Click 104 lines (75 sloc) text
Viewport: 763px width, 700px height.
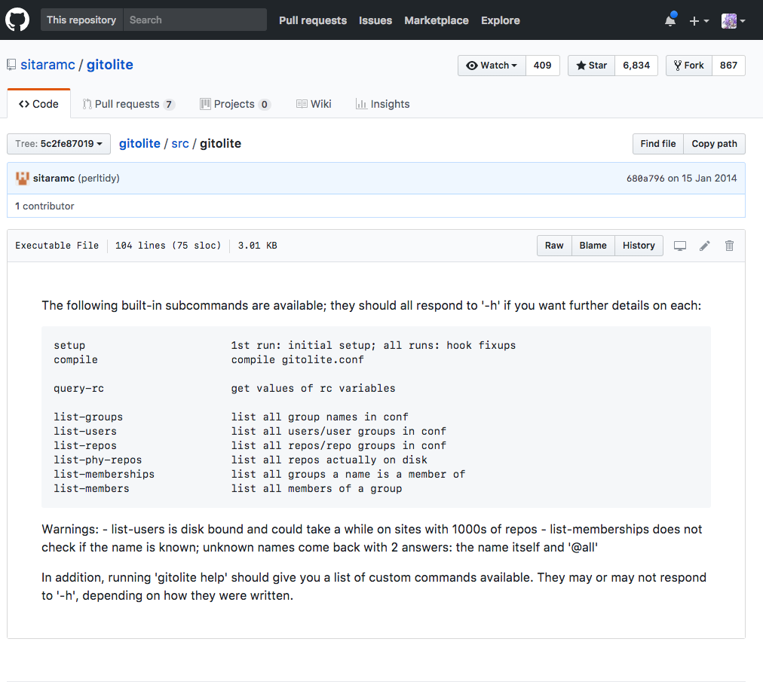pyautogui.click(x=168, y=246)
